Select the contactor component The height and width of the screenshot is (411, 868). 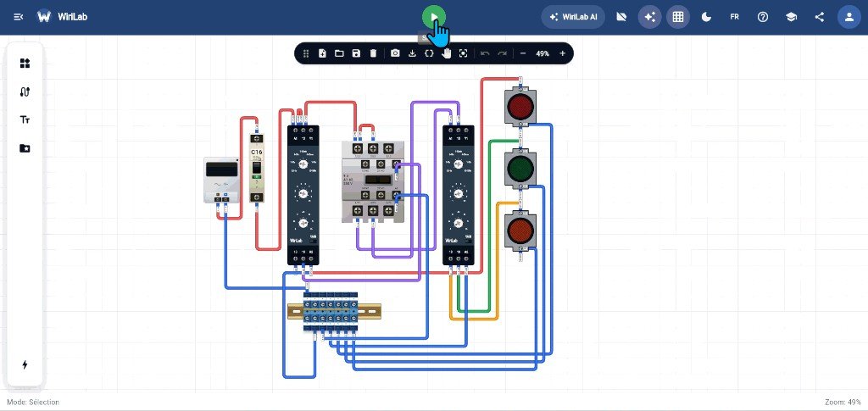373,182
